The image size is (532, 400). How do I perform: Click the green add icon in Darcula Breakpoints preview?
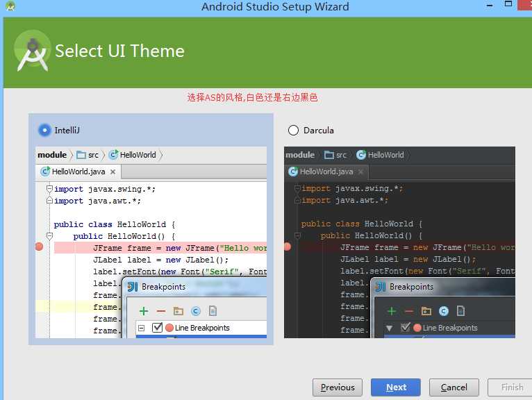coord(392,311)
